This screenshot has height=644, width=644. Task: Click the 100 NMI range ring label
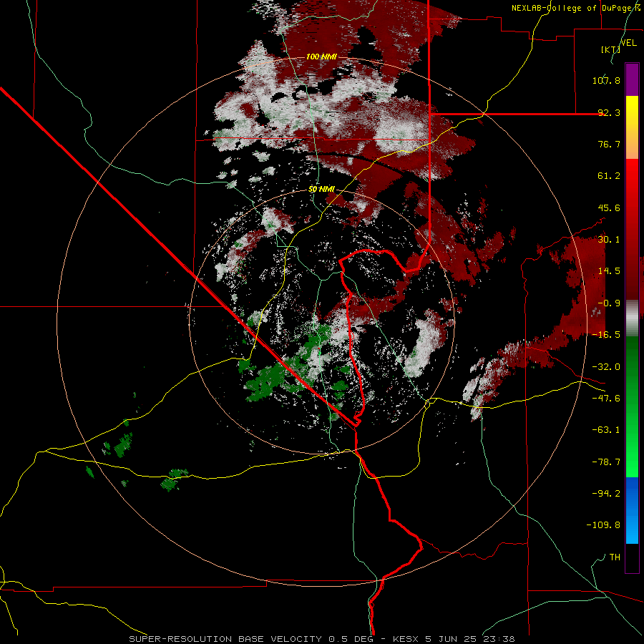click(x=321, y=57)
